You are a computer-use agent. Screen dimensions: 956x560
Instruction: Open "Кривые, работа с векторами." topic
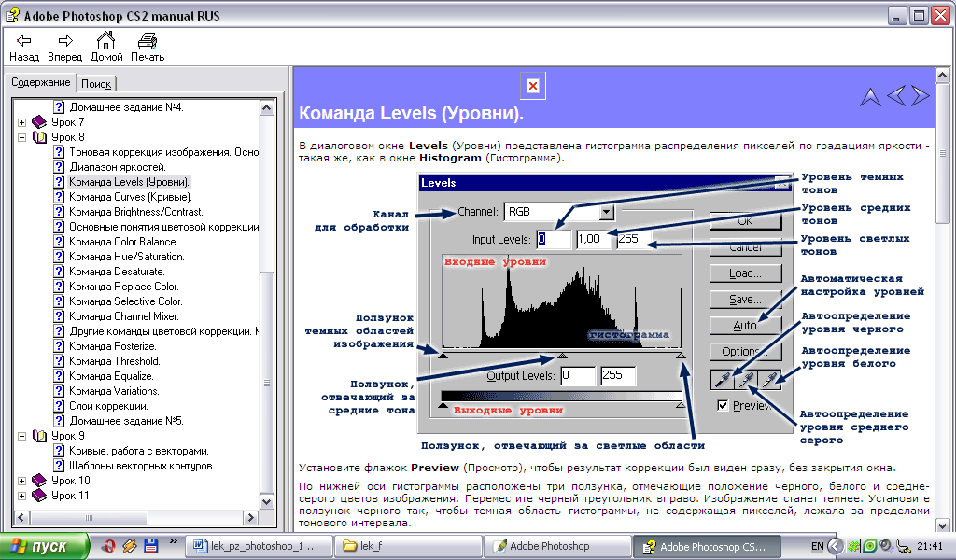pyautogui.click(x=139, y=451)
